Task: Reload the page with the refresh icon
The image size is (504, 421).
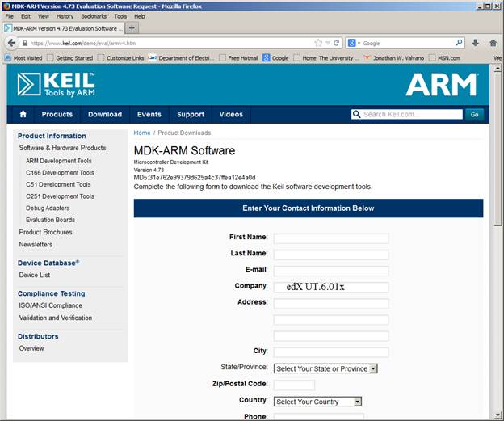Action: (336, 43)
